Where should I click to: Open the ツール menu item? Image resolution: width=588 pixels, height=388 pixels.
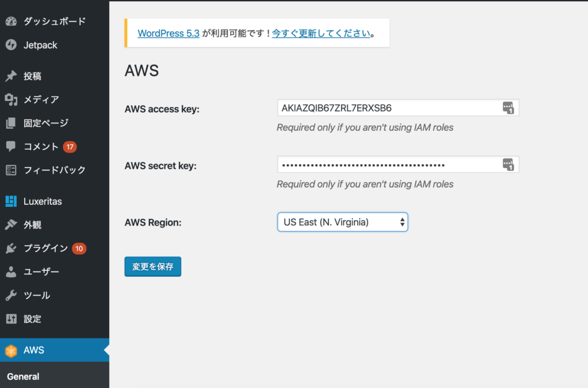pos(55,296)
